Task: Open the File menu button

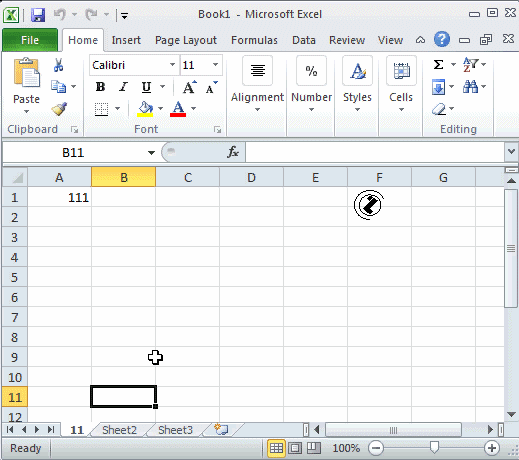Action: (x=30, y=40)
